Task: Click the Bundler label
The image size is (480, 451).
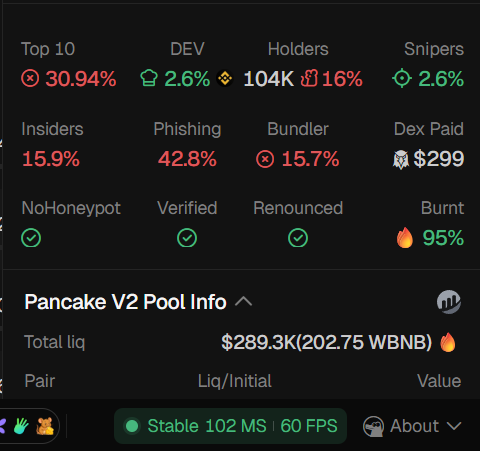Action: [298, 129]
